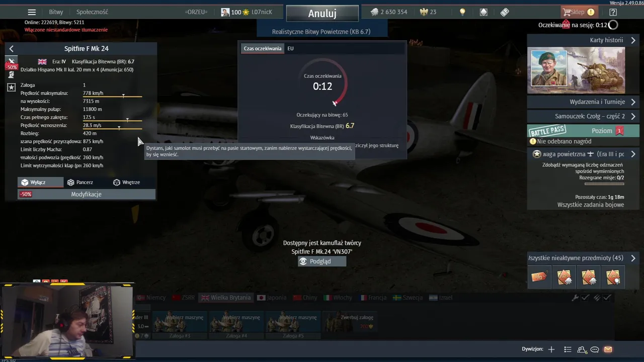
Task: Click the Czas pełnego zakrętu stat bar
Action: 112,120
